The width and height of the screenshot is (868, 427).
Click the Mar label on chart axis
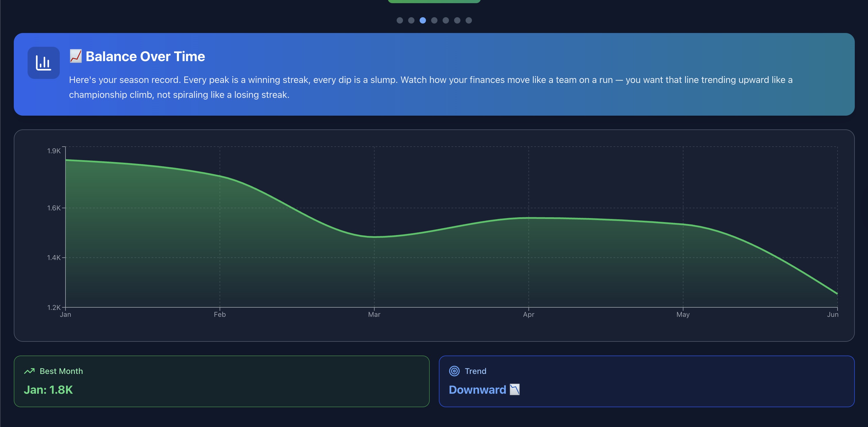pos(374,315)
